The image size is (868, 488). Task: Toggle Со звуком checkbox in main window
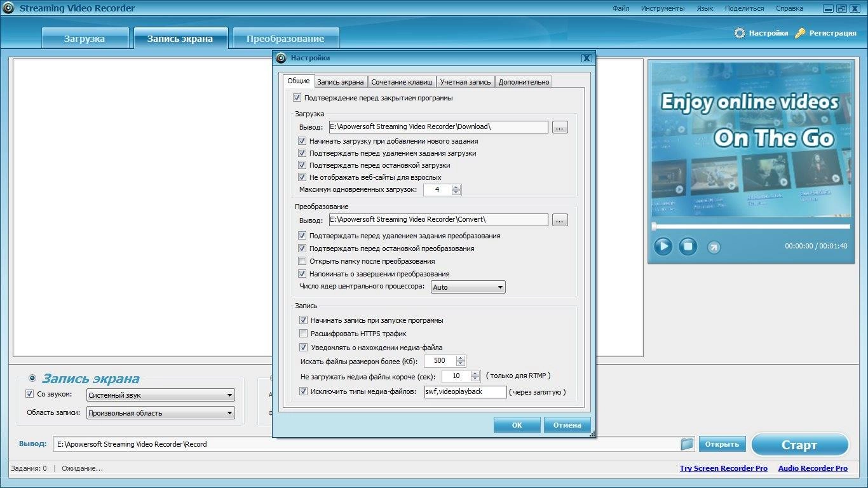[x=29, y=394]
